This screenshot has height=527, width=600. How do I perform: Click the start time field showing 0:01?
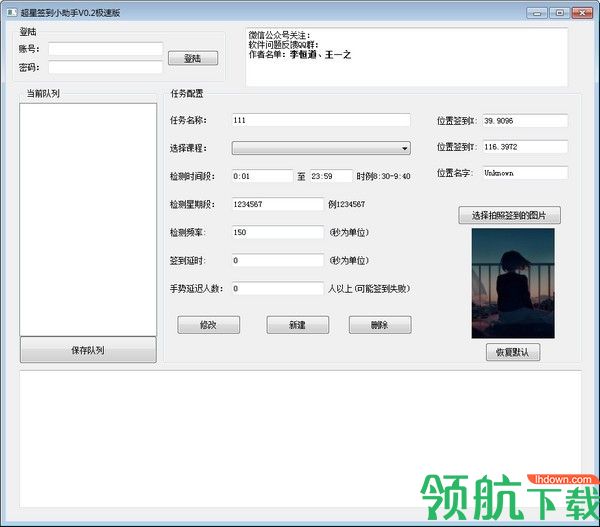tap(262, 176)
